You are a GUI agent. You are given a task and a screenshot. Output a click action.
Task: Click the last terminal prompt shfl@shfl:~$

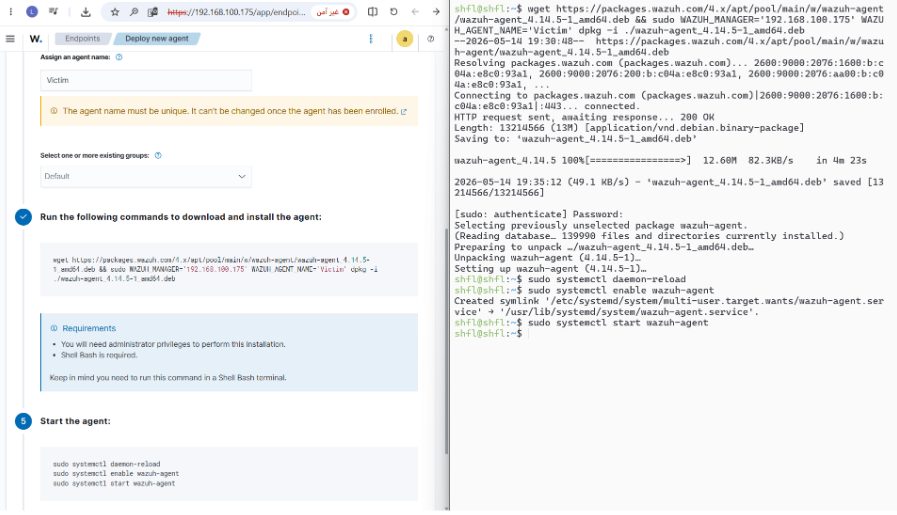coord(488,334)
